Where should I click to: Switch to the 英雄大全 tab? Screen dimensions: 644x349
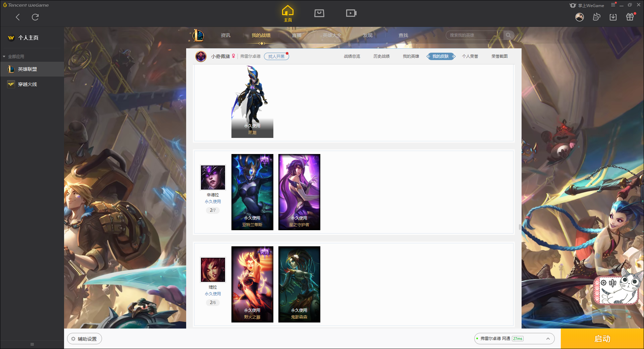pyautogui.click(x=332, y=35)
